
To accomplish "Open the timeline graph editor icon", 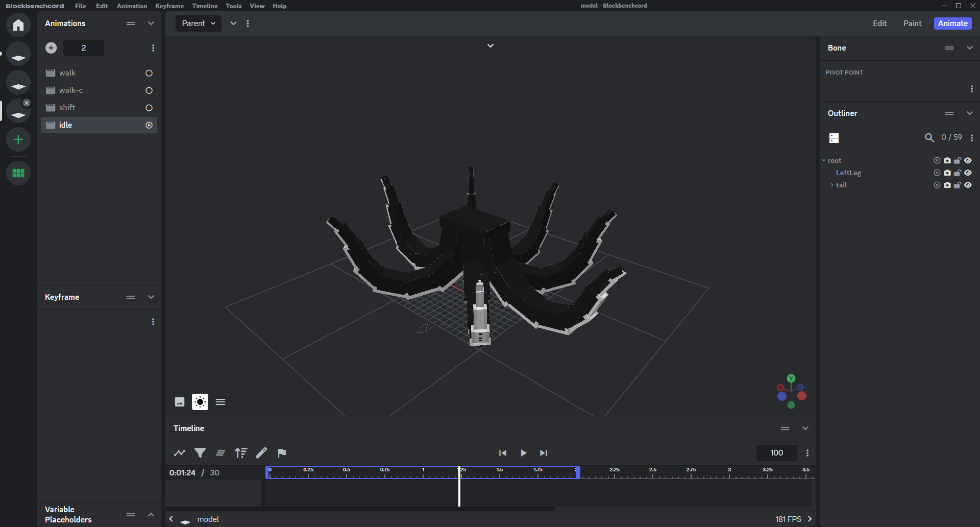I will (180, 453).
